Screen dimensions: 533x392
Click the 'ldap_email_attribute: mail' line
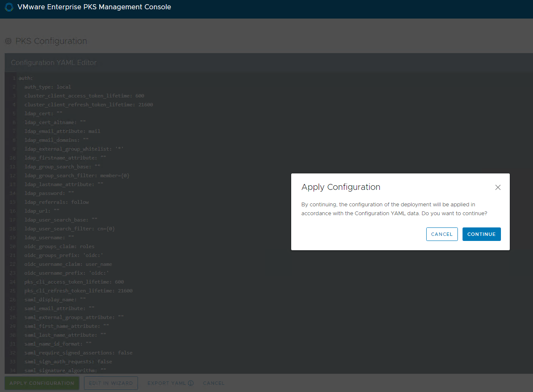click(62, 131)
